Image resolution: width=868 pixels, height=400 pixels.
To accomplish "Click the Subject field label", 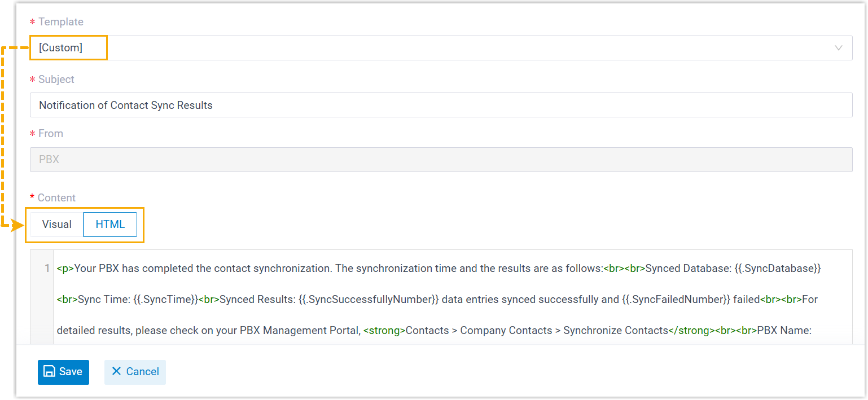I will tap(56, 80).
